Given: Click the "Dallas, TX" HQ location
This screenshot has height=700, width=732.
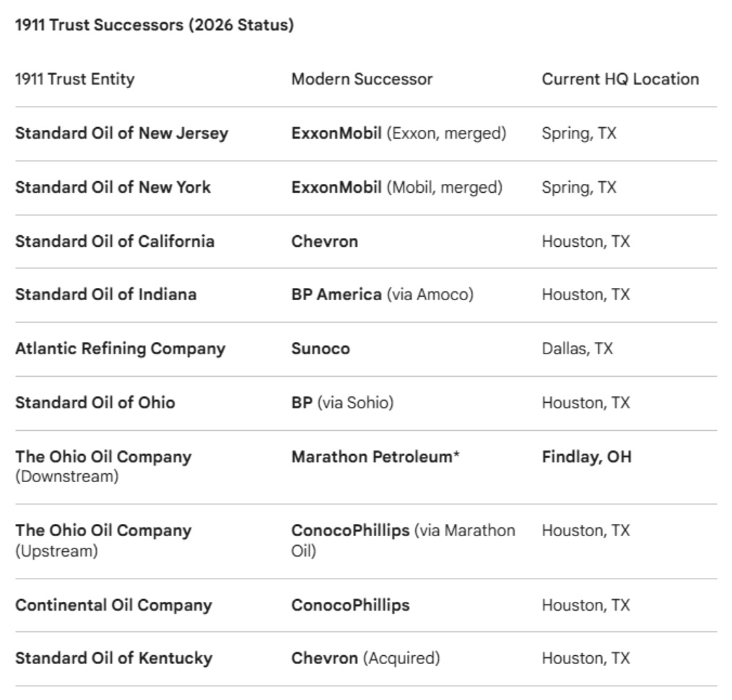Looking at the screenshot, I should 577,349.
